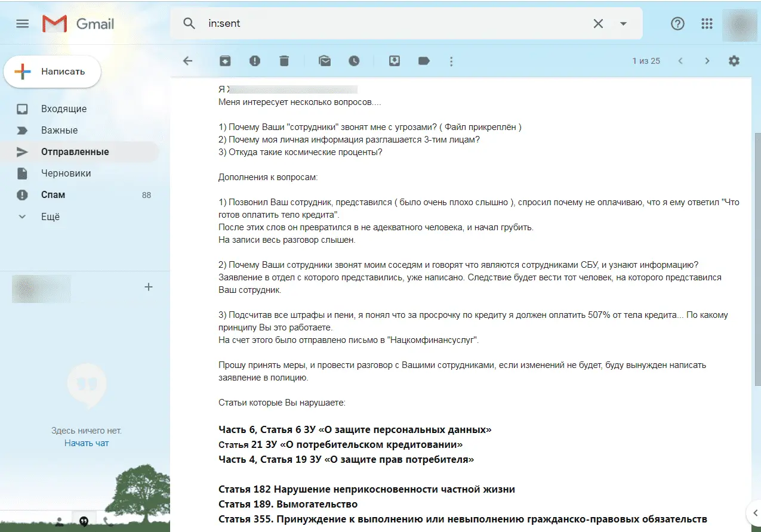Clear the search query with the X
761x532 pixels.
(598, 23)
